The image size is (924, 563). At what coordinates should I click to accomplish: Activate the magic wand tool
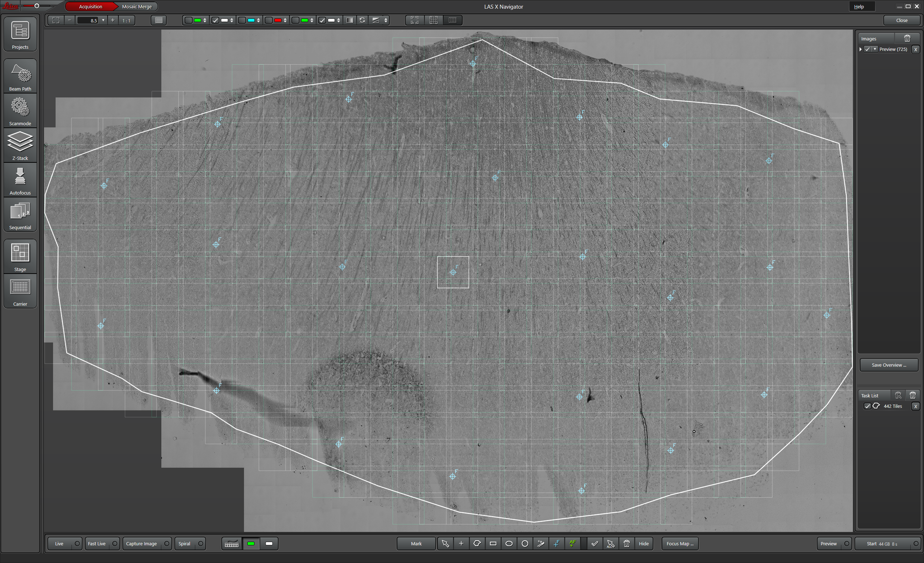[541, 544]
